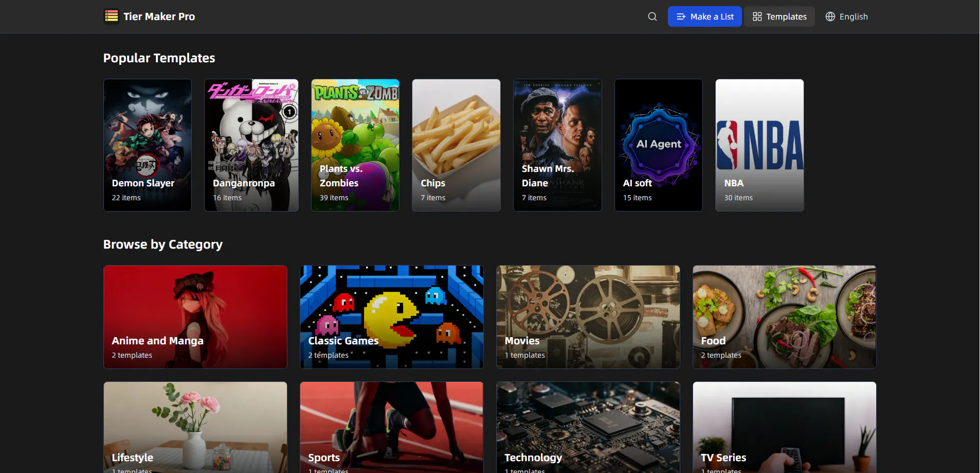
Task: Open search with the magnifier icon
Action: click(x=652, y=16)
